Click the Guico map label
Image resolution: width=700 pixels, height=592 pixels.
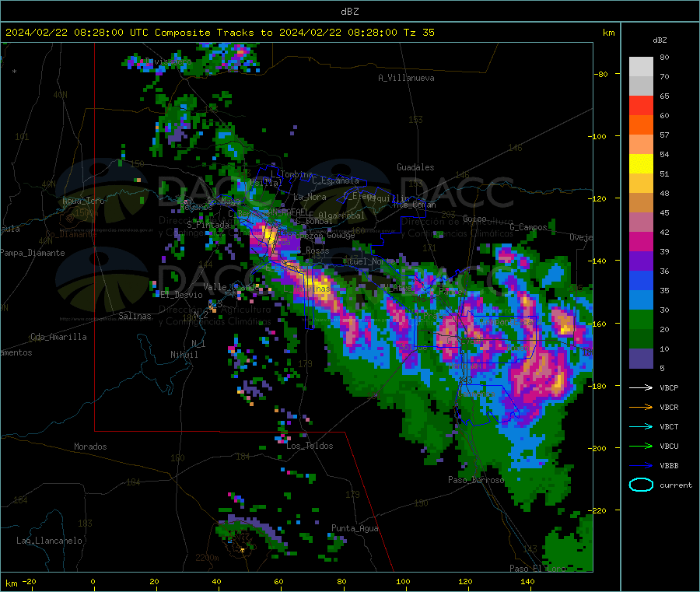tap(474, 219)
